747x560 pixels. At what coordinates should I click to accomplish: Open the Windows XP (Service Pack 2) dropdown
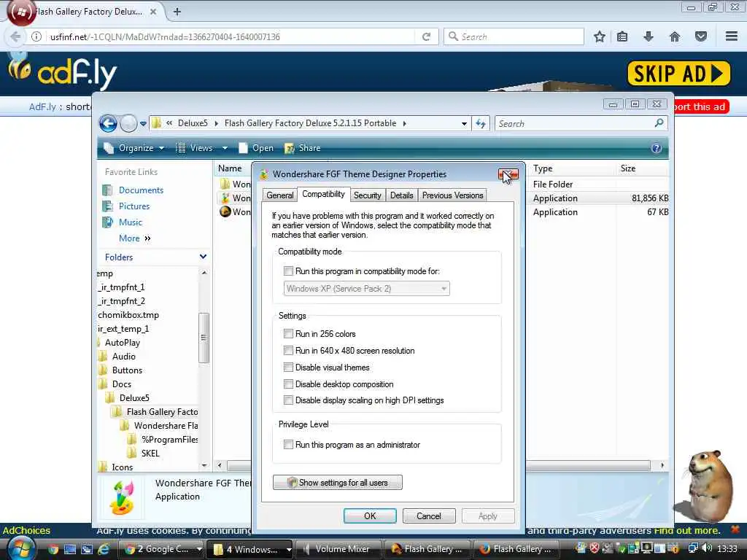click(x=366, y=289)
